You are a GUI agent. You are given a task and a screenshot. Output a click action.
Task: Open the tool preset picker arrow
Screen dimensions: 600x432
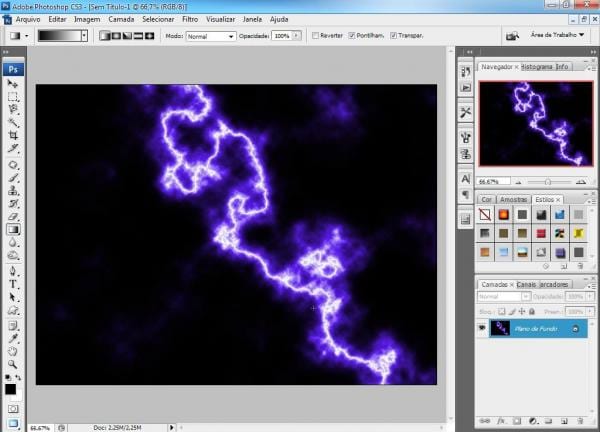point(26,36)
